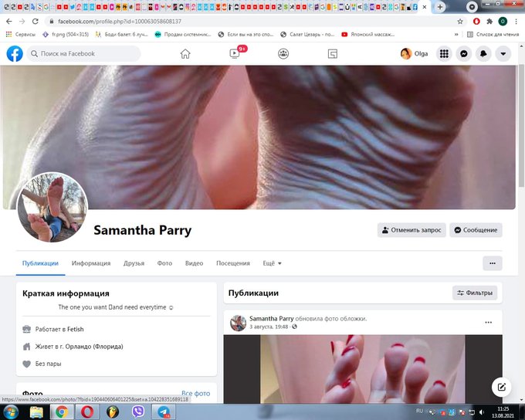
Task: Click the post timestamp 3 августа, 19:48
Action: [x=269, y=327]
